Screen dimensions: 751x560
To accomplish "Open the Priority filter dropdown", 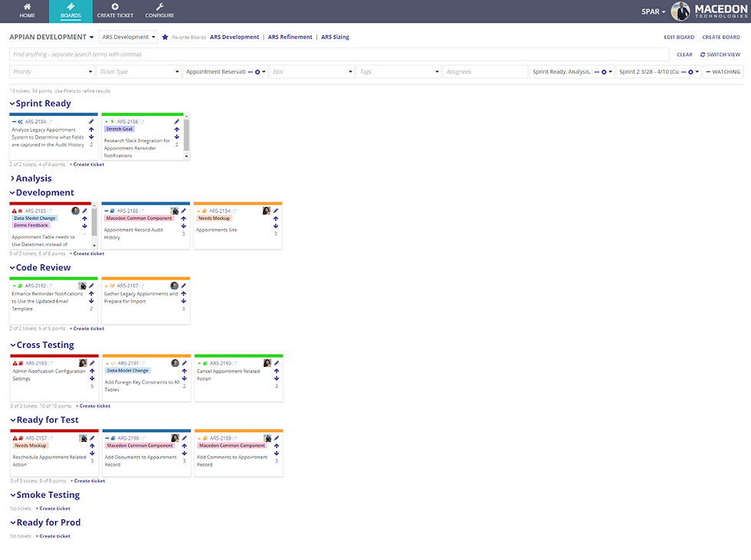I will pos(52,72).
